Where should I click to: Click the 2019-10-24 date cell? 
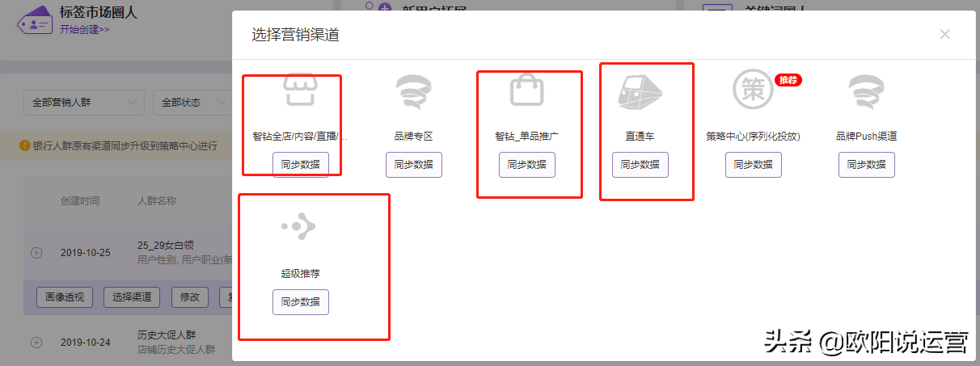[x=85, y=343]
